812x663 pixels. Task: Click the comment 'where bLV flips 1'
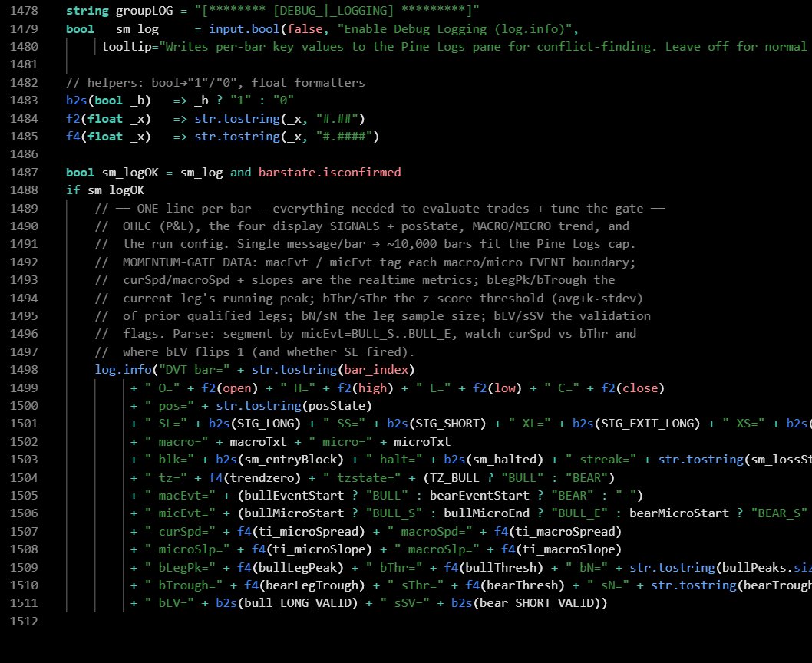(x=255, y=352)
